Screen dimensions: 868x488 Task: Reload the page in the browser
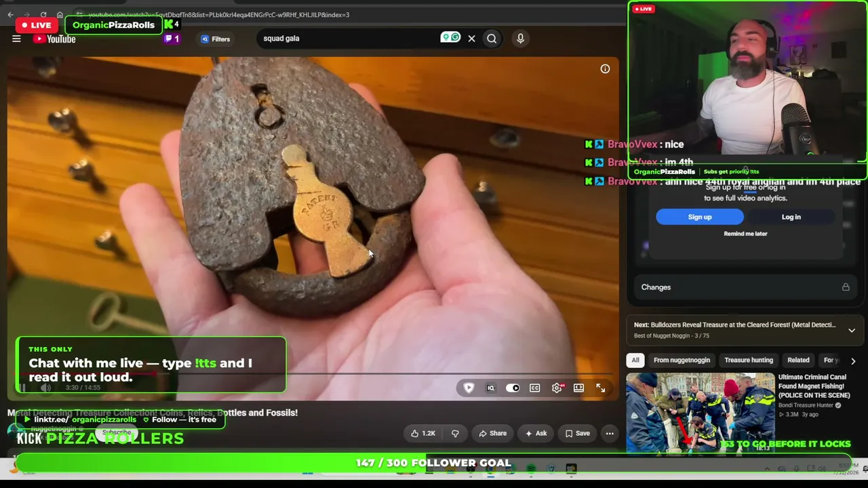tap(43, 14)
